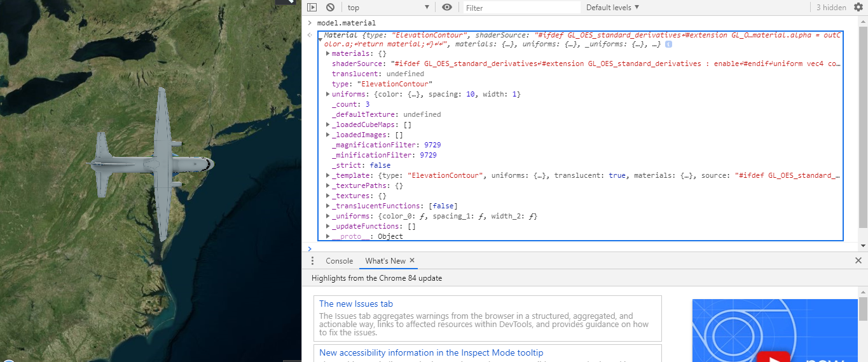This screenshot has height=362, width=868.
Task: Close the DevTools drawer panel
Action: click(x=858, y=261)
